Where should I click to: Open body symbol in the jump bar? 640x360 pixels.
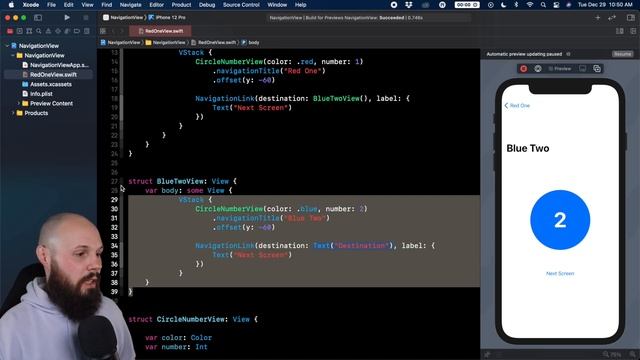click(x=250, y=42)
